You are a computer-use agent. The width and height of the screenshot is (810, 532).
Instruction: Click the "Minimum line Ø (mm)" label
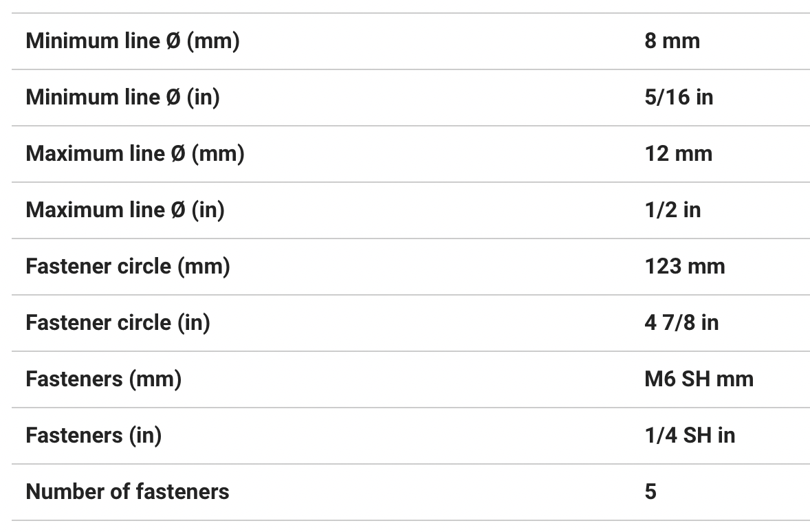pos(133,41)
